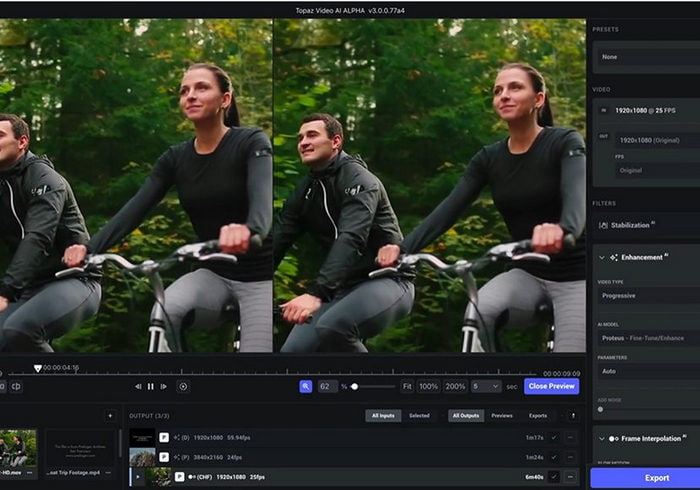Click the Stabilization filter icon
Screen dimensions: 700x490
(x=603, y=225)
